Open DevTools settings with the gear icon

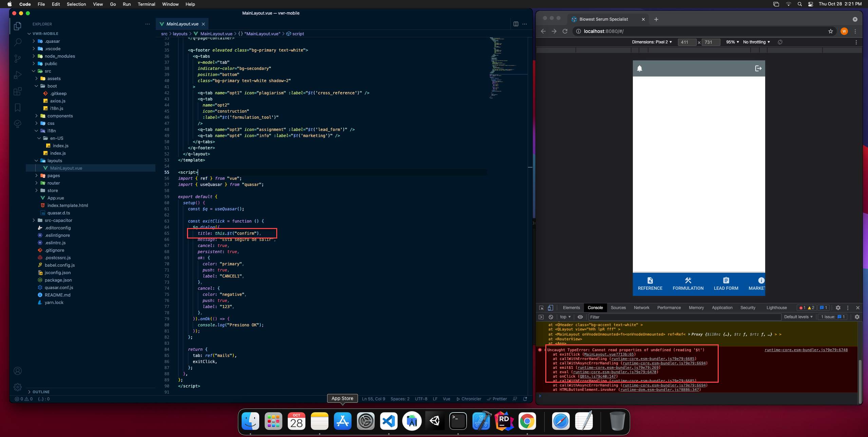click(838, 308)
